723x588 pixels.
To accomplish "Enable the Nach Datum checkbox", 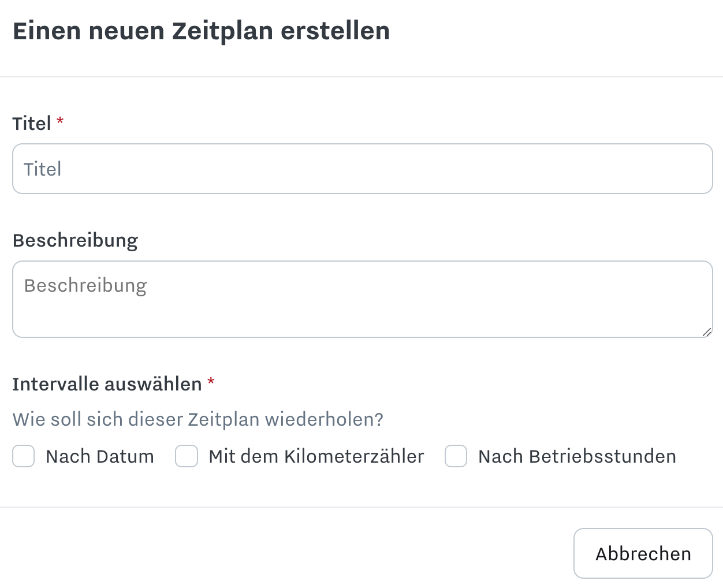I will point(24,456).
